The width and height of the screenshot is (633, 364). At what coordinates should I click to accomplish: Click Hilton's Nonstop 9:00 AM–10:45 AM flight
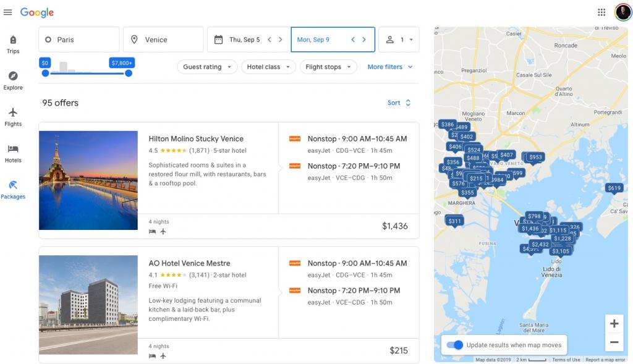pos(357,139)
